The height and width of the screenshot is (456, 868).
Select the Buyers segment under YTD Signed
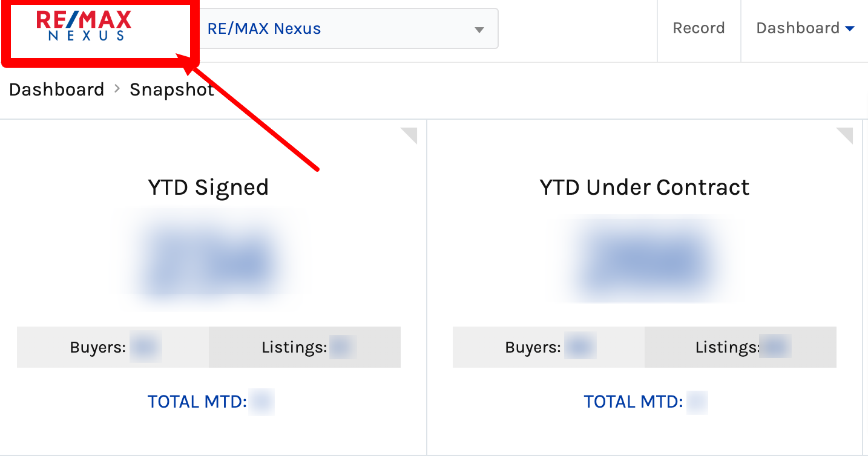coord(112,347)
